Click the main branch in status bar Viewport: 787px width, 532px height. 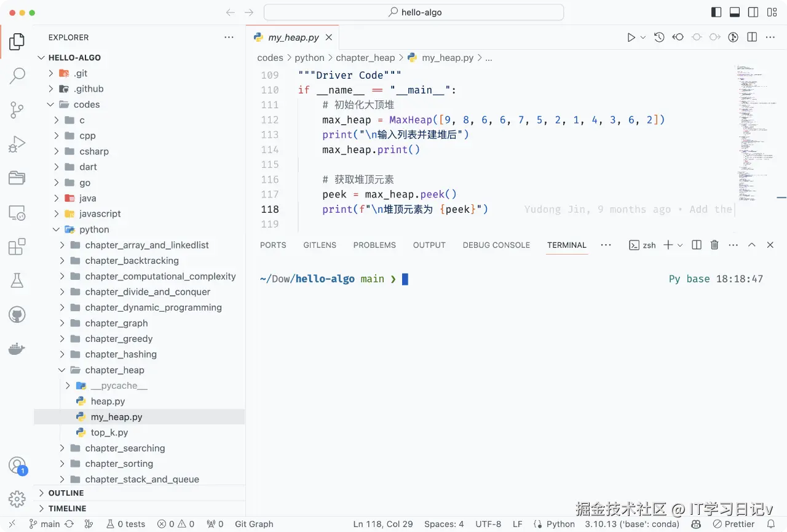(44, 524)
